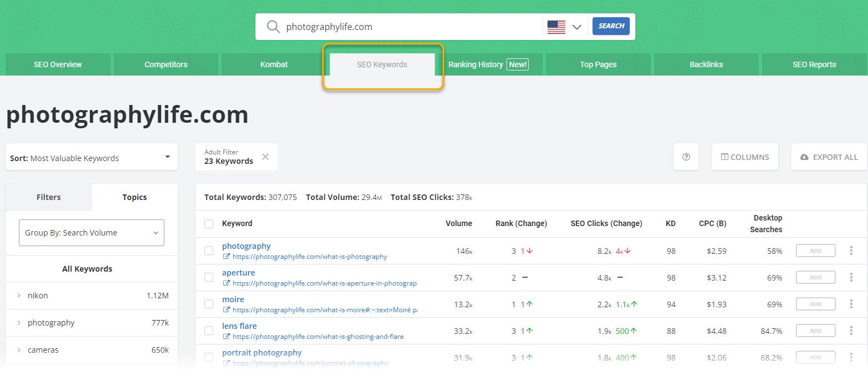Visit the what-is-photography URL link
868x370 pixels.
tap(310, 257)
